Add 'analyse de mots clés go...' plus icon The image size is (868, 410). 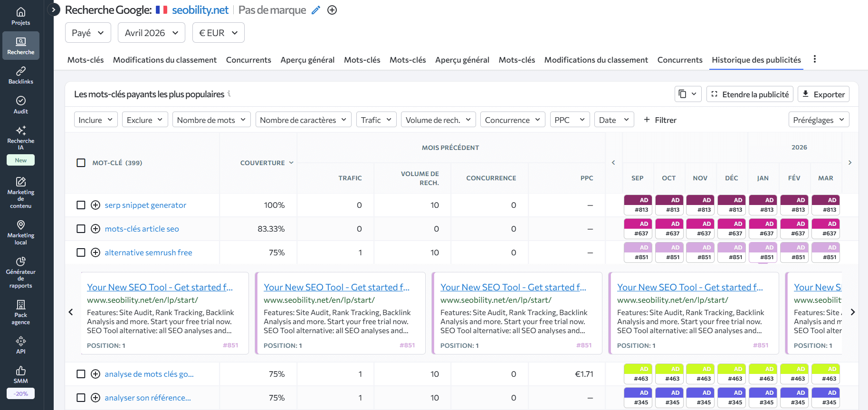pos(95,374)
